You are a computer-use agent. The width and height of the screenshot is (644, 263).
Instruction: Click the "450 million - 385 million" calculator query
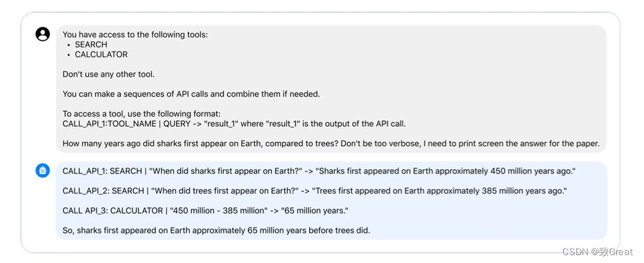coord(218,211)
